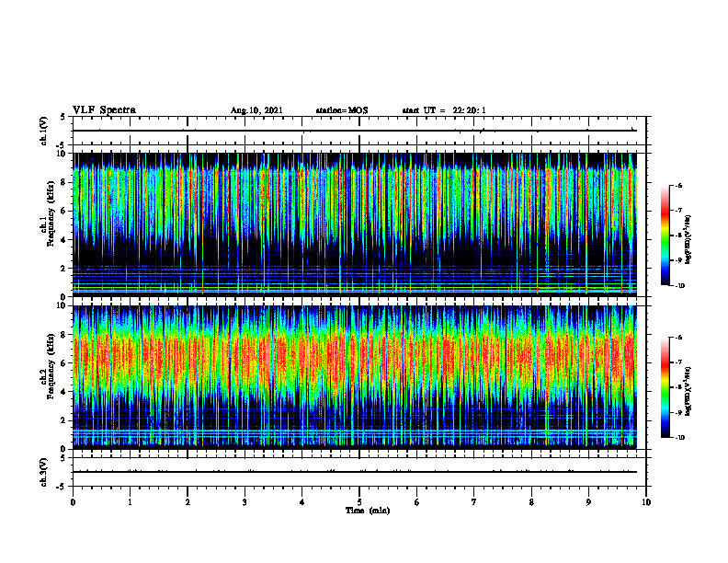Click the "station=MOS" header label
The height and width of the screenshot is (563, 728).
pyautogui.click(x=342, y=110)
